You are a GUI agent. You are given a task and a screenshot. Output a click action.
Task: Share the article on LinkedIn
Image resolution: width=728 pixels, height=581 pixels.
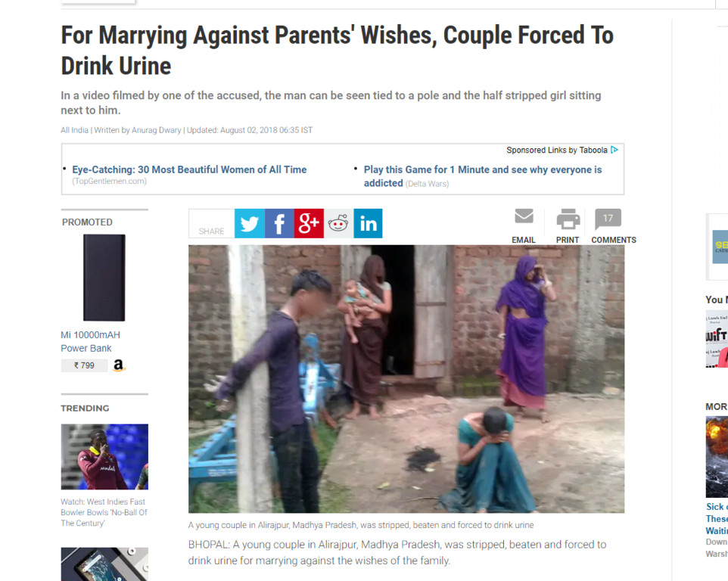(x=368, y=223)
